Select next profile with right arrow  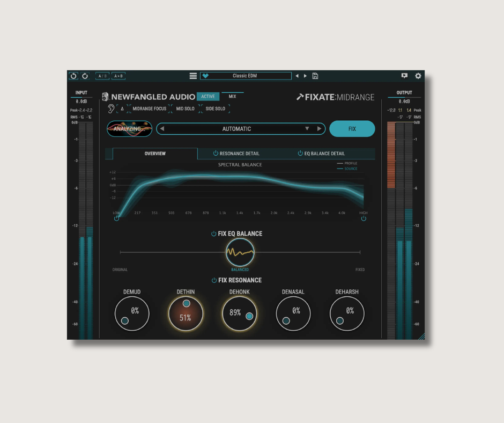tap(319, 129)
